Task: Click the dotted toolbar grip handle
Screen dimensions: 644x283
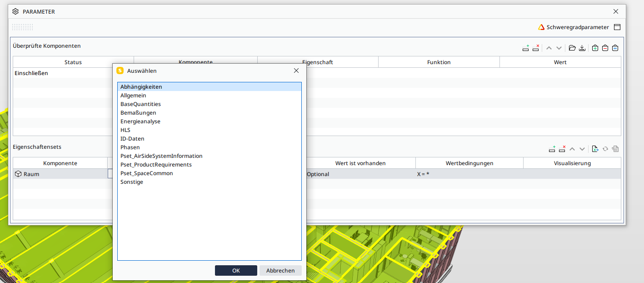Action: click(22, 27)
